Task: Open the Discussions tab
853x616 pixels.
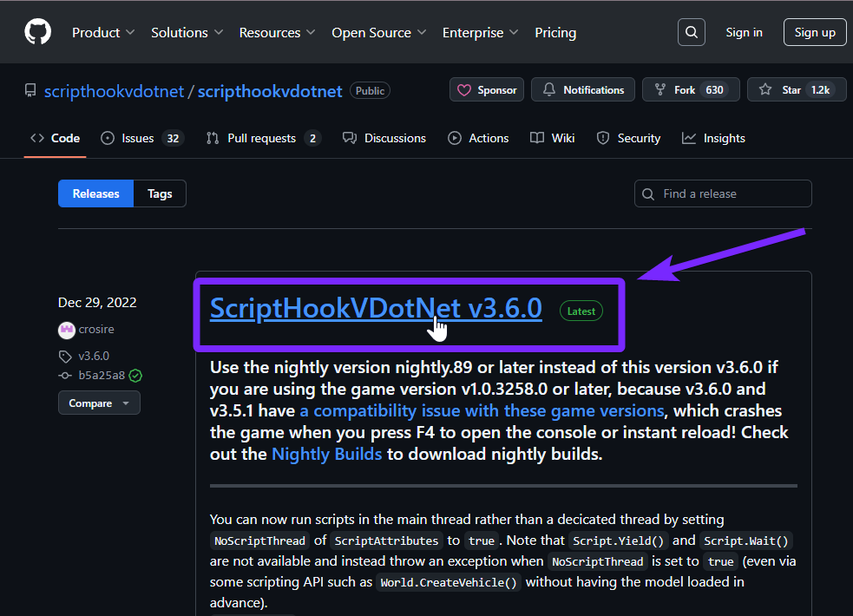Action: click(x=384, y=138)
